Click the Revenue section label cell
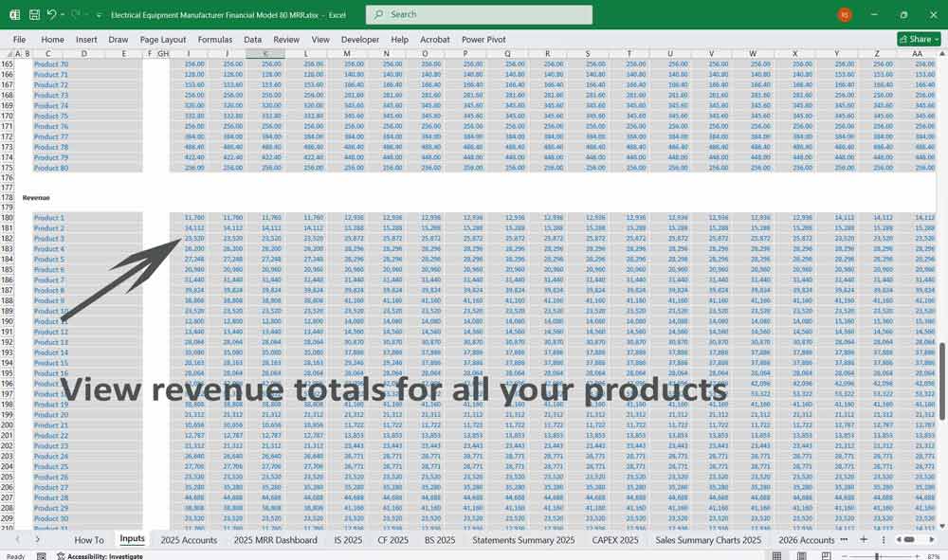This screenshot has width=948, height=560. tap(36, 197)
